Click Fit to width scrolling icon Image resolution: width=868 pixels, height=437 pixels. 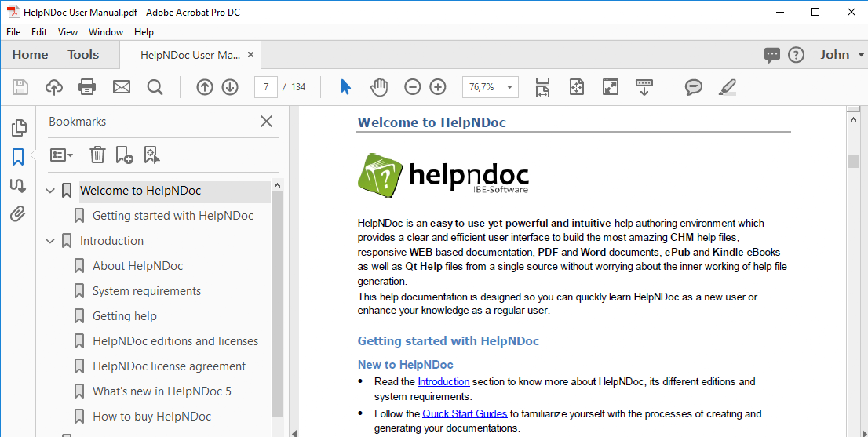click(x=542, y=87)
